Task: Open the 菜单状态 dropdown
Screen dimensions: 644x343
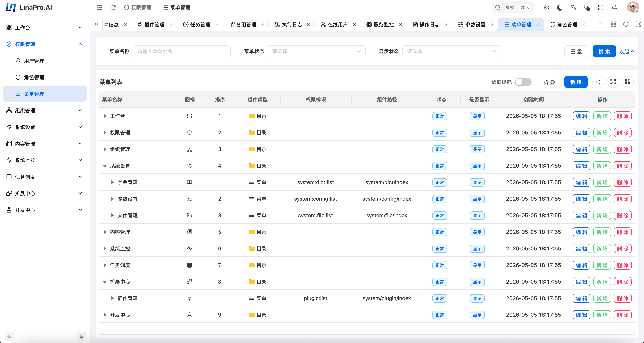Action: (x=316, y=51)
